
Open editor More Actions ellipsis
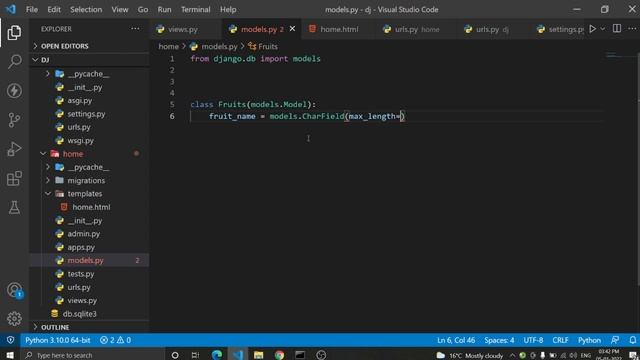tap(632, 29)
